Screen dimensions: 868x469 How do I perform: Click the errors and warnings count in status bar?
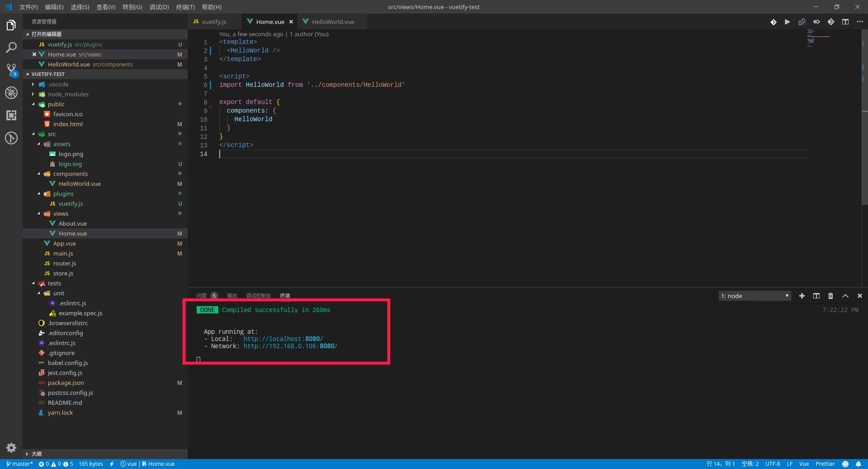pos(56,464)
